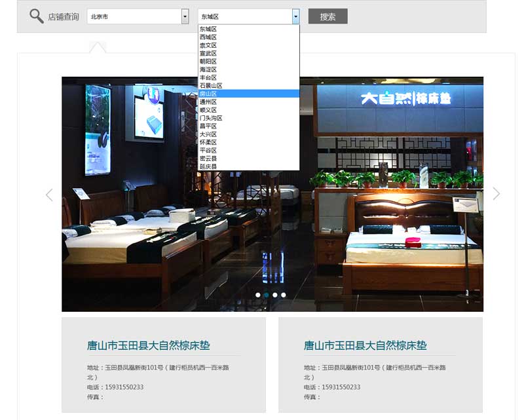Go to first carousel slide dot
The height and width of the screenshot is (420, 524).
pyautogui.click(x=257, y=295)
